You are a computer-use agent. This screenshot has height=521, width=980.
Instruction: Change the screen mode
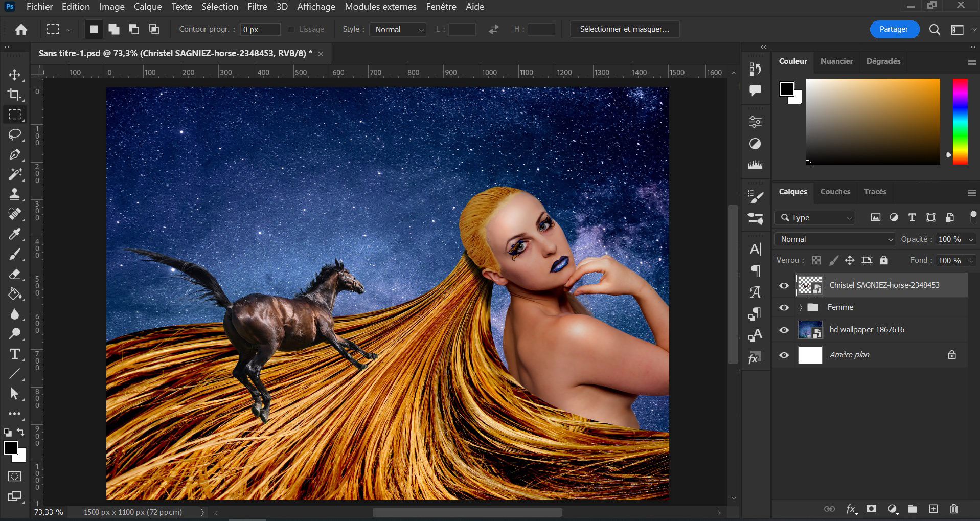[15, 496]
